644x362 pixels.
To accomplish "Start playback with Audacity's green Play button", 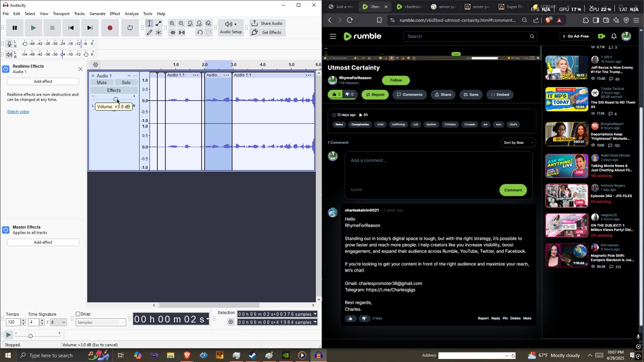I will pos(33,28).
